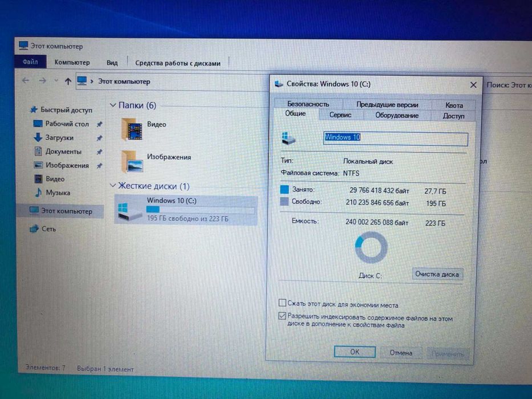This screenshot has width=532, height=399.
Task: Click the Этот компьютер sidebar monitor icon
Action: click(x=34, y=210)
